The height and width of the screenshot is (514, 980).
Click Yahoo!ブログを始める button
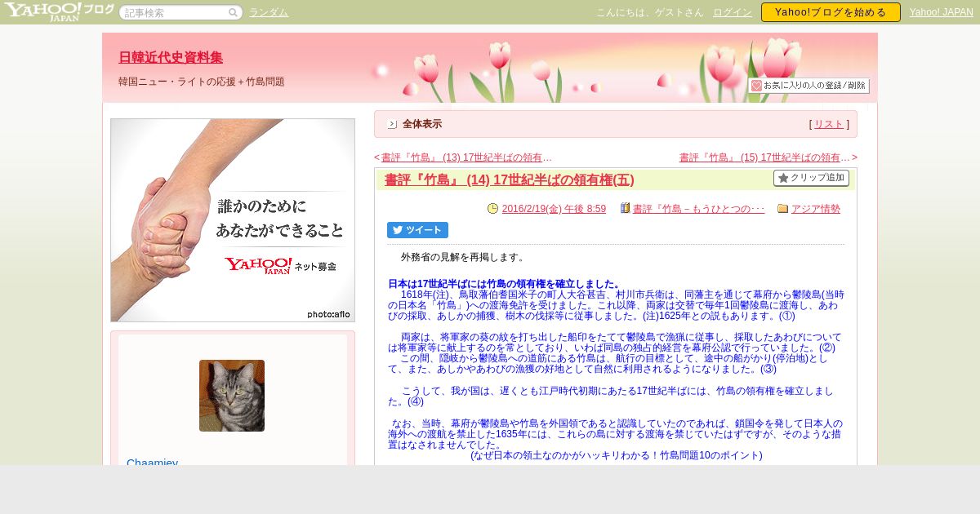click(x=831, y=12)
